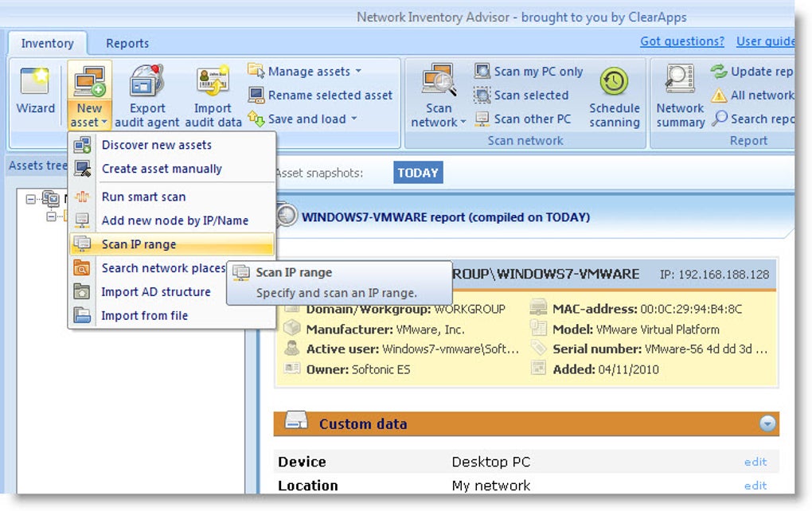Click the WINDOWS7-VMWARE report title
Image resolution: width=812 pixels, height=511 pixels.
point(446,217)
